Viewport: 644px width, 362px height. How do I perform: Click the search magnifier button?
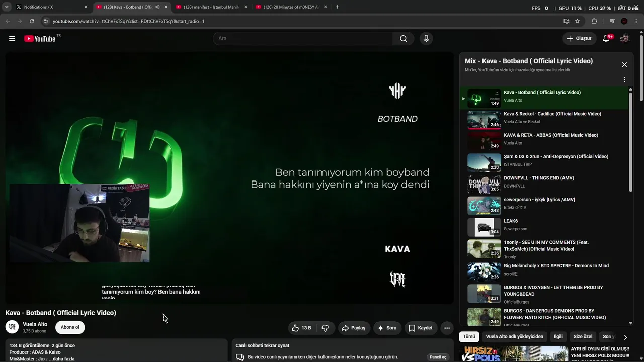point(404,39)
